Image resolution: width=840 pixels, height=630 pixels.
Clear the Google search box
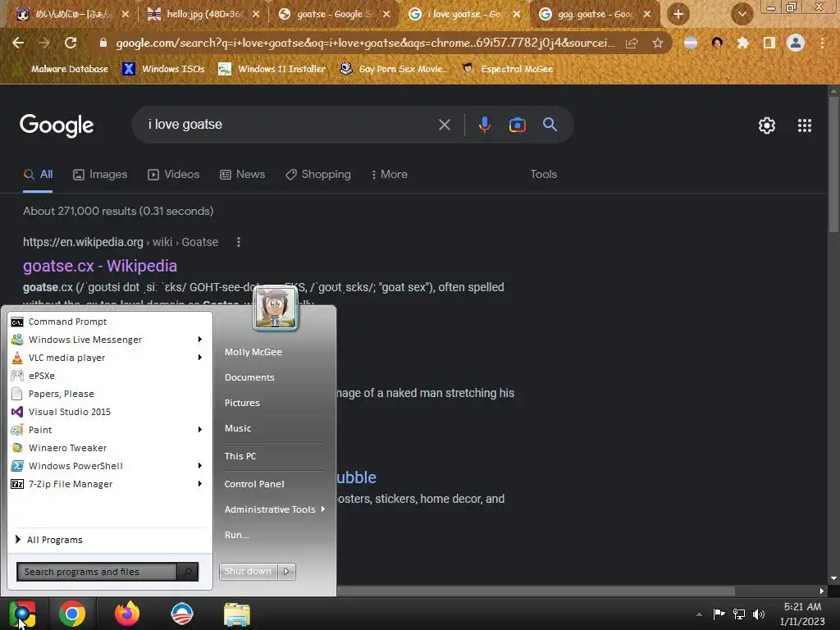tap(444, 125)
